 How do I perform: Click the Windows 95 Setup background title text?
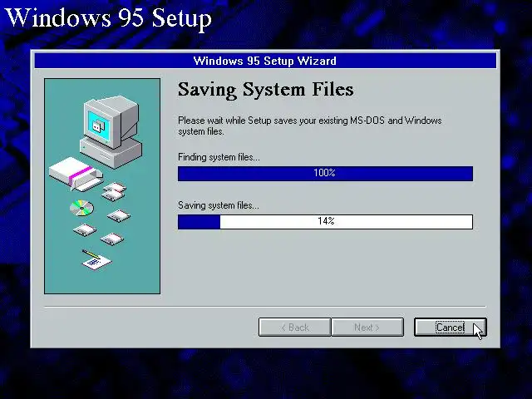pyautogui.click(x=108, y=17)
